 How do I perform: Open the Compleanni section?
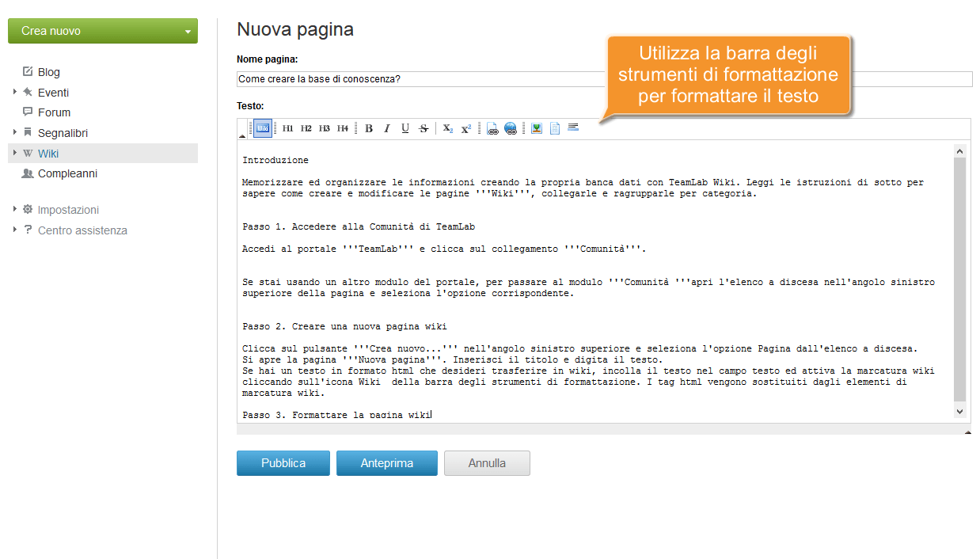point(68,173)
